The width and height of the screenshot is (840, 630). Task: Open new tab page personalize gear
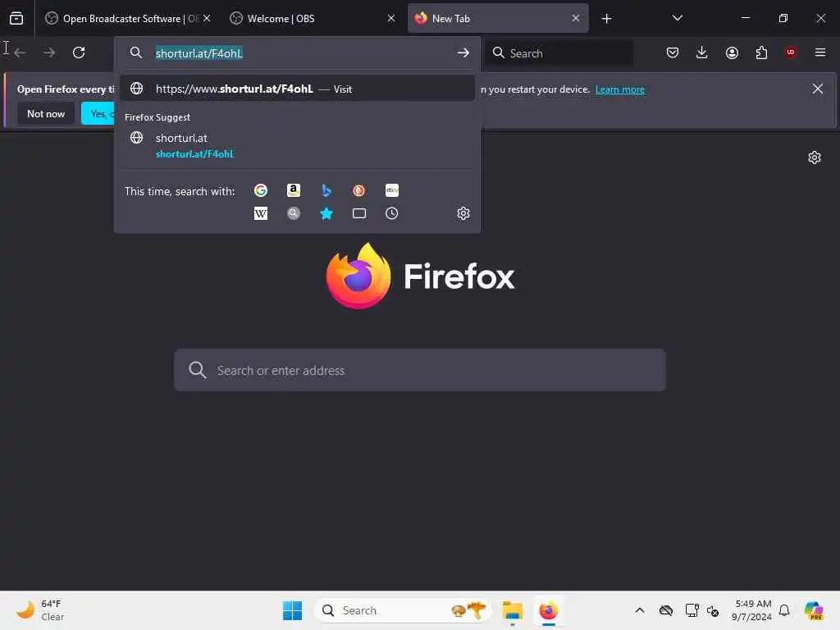815,157
